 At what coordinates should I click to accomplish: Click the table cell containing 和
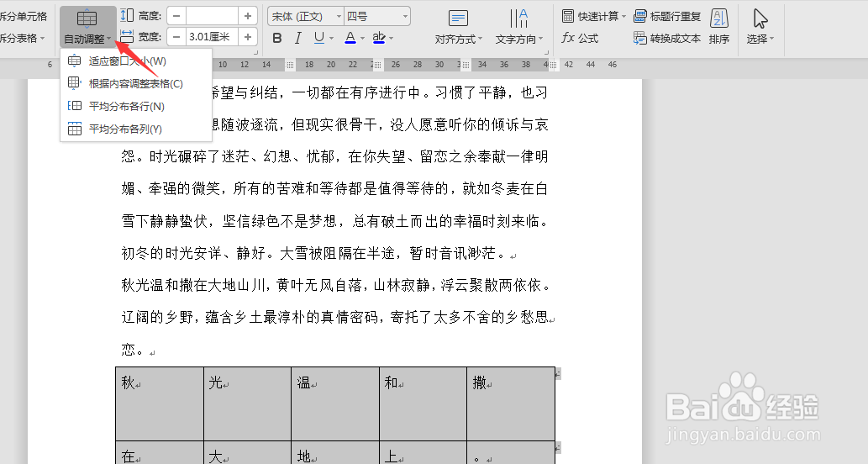click(423, 403)
